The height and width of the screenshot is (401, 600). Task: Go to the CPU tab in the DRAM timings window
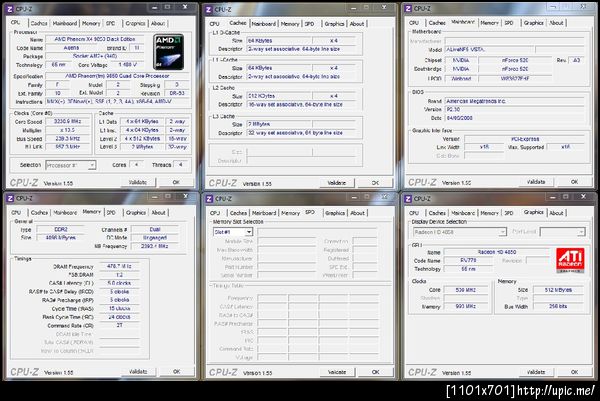pos(17,213)
